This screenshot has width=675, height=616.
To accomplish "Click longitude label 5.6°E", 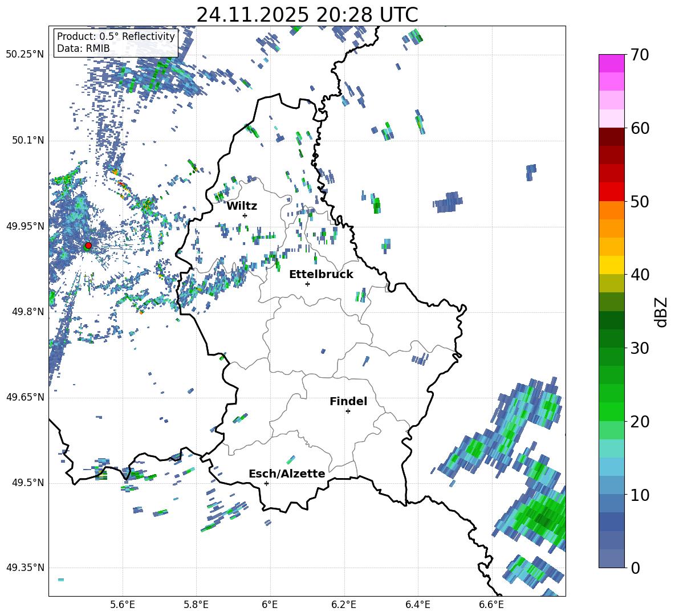I will click(x=122, y=605).
